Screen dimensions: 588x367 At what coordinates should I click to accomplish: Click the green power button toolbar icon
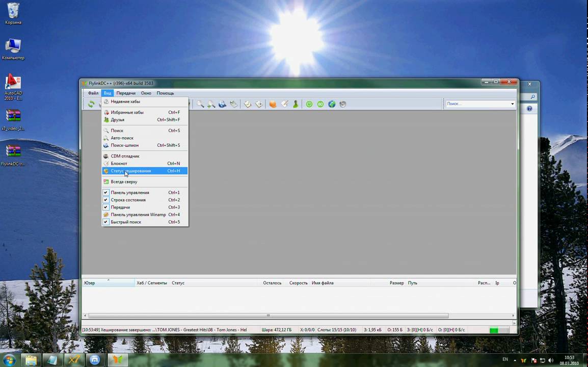pyautogui.click(x=309, y=104)
